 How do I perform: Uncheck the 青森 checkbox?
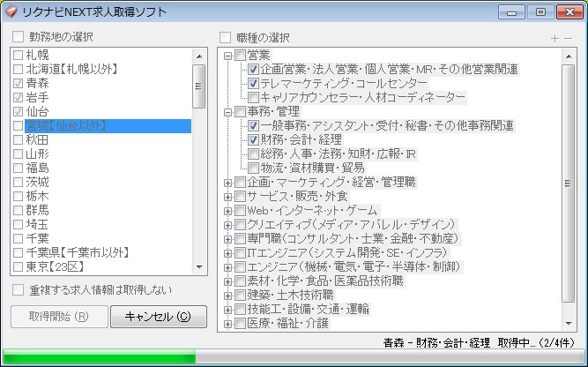pyautogui.click(x=18, y=83)
